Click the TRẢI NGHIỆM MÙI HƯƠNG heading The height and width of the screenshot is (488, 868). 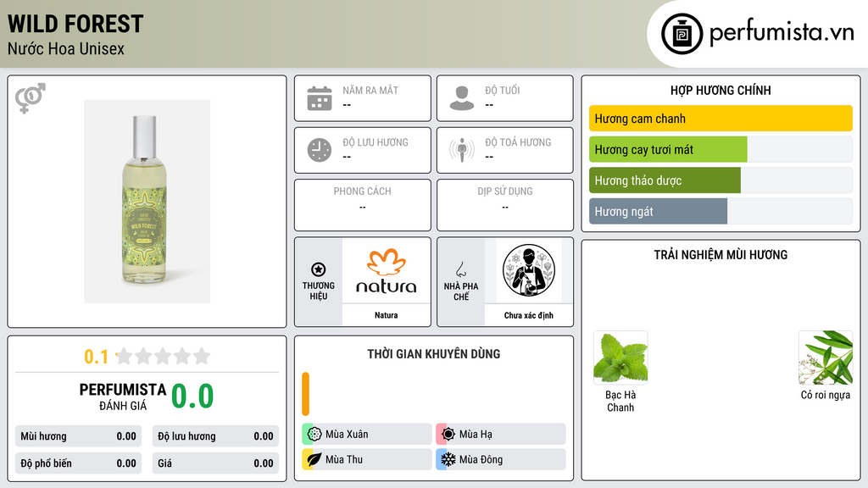721,254
